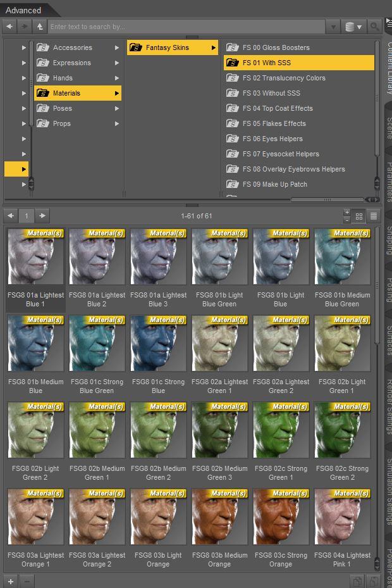Expand the Accessories folder arrow
The height and width of the screenshot is (588, 392).
tap(117, 47)
